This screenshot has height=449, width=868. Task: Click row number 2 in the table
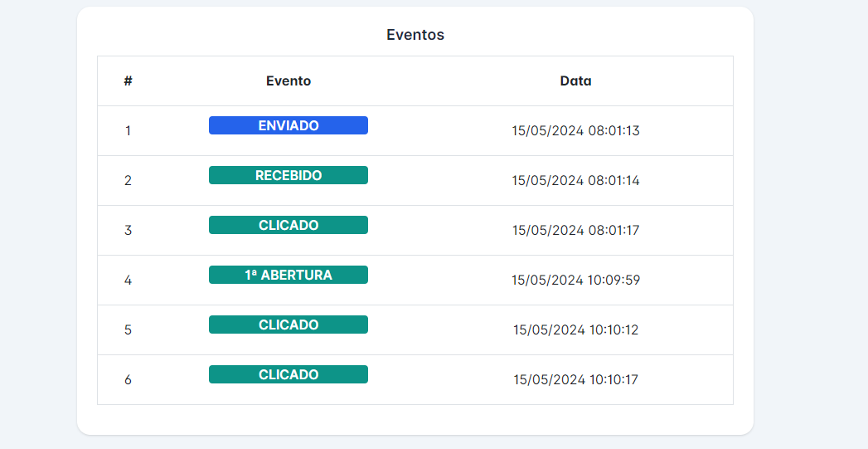coord(128,181)
